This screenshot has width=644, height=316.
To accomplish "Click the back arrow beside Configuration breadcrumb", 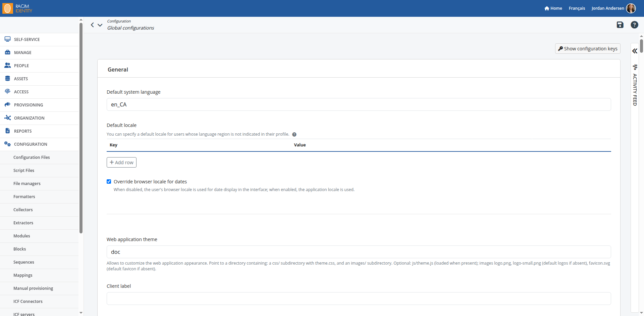I will point(92,25).
